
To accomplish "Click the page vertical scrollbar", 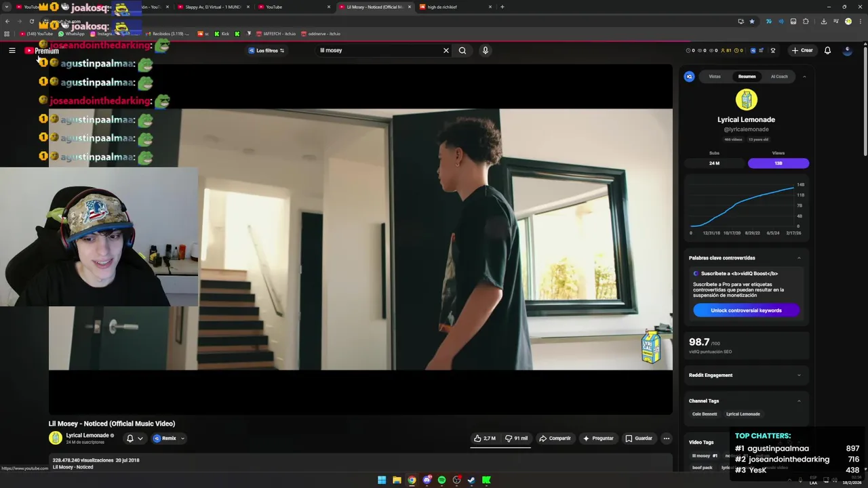I will (x=865, y=102).
